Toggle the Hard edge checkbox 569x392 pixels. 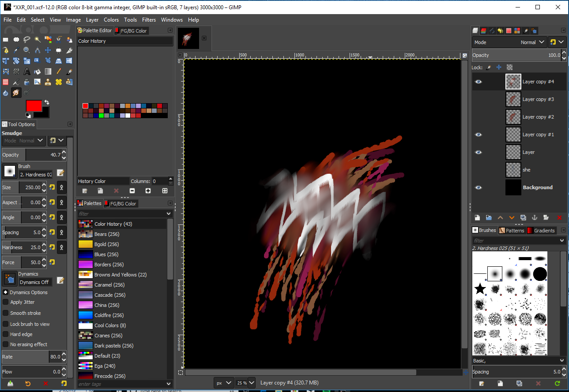(6, 334)
